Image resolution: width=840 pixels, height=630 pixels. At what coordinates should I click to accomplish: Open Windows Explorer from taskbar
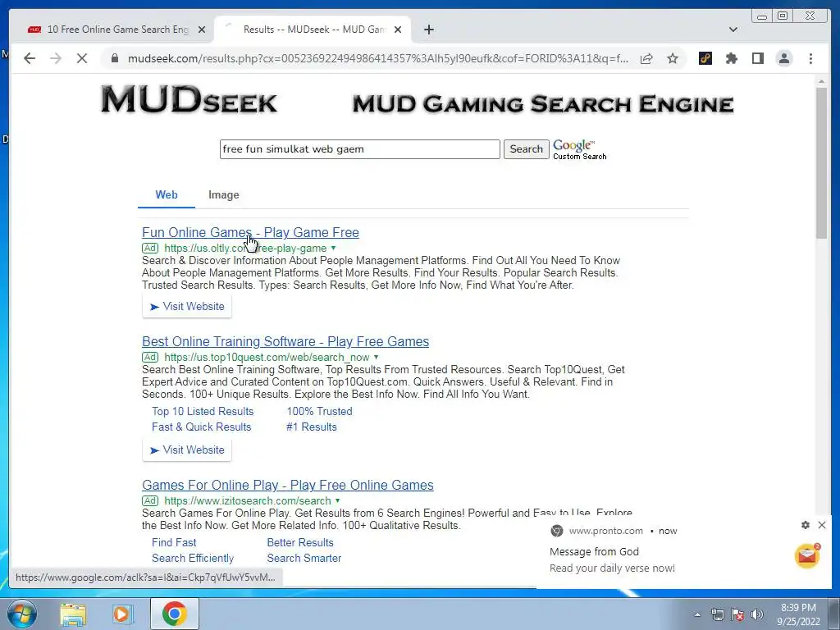[73, 614]
